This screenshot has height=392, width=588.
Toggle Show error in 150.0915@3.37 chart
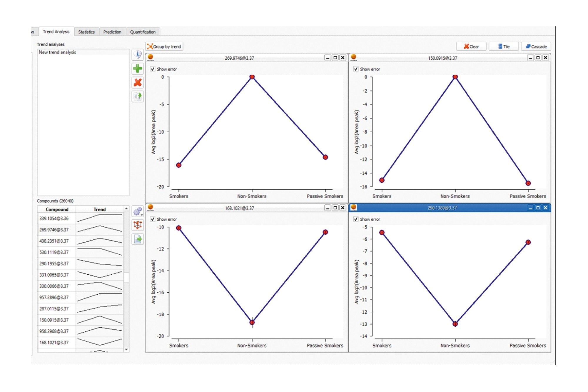[356, 69]
